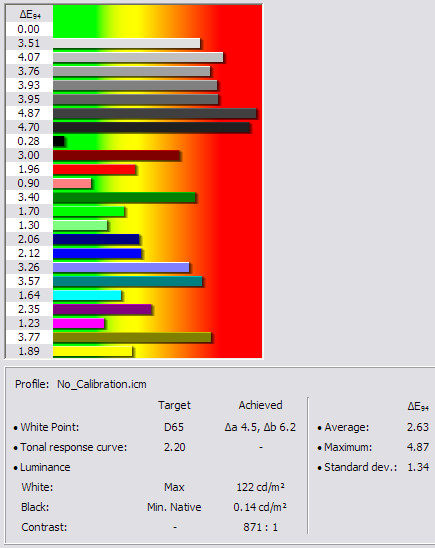Click the Luminance label
The height and width of the screenshot is (548, 435).
[45, 467]
